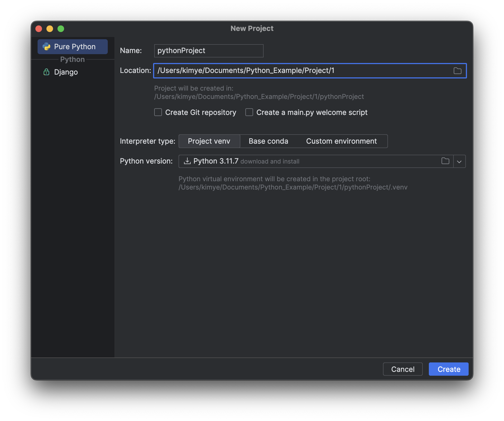Click the red close window button
This screenshot has width=504, height=421.
tap(39, 29)
